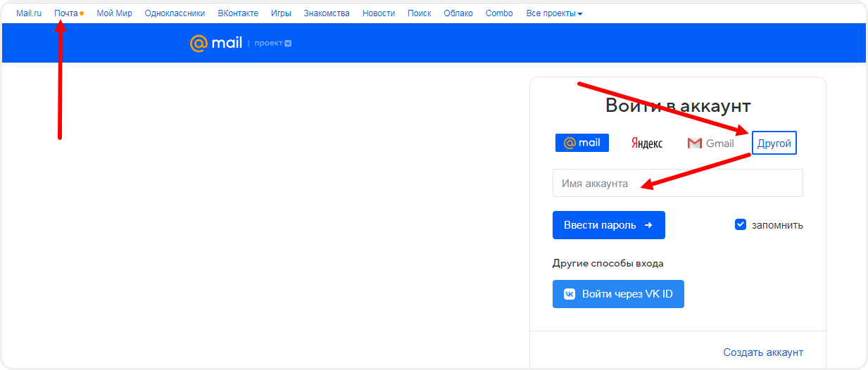The height and width of the screenshot is (370, 868).
Task: Sign in with Войти через VK ID
Action: [x=617, y=294]
